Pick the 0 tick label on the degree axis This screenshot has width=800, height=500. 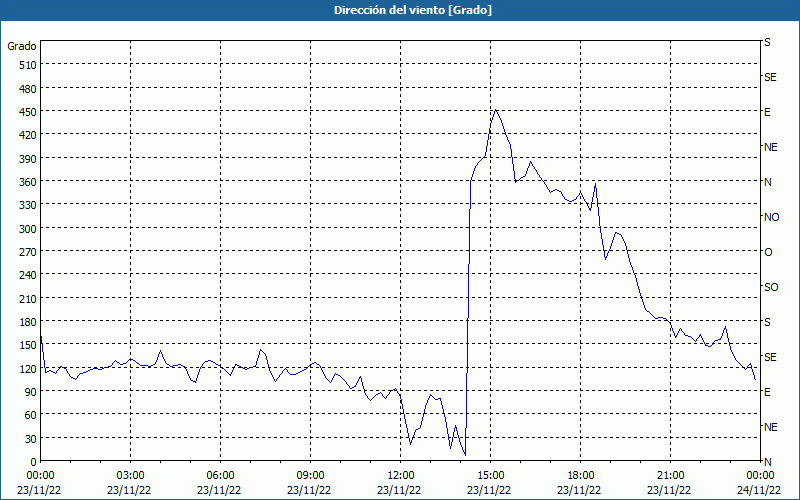click(34, 462)
